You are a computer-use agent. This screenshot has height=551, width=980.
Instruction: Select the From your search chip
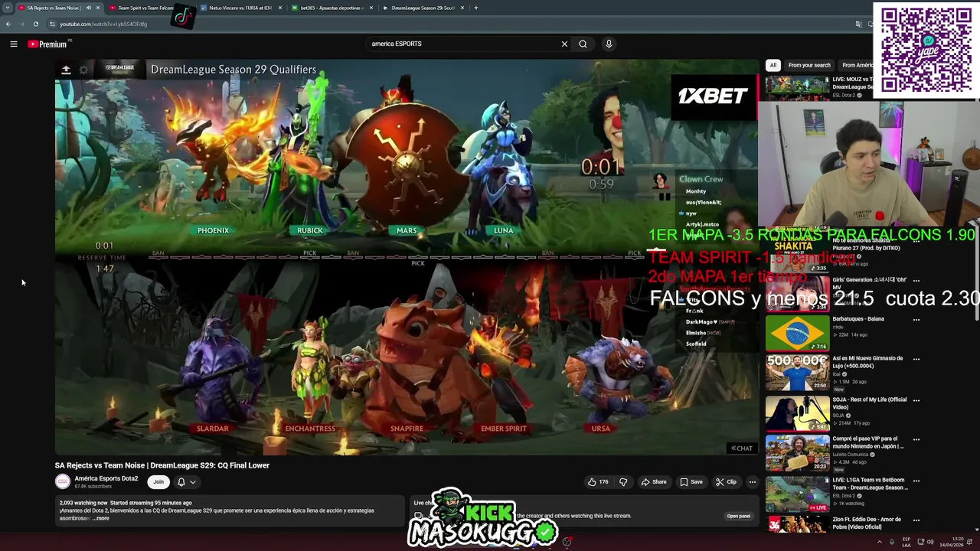(809, 65)
